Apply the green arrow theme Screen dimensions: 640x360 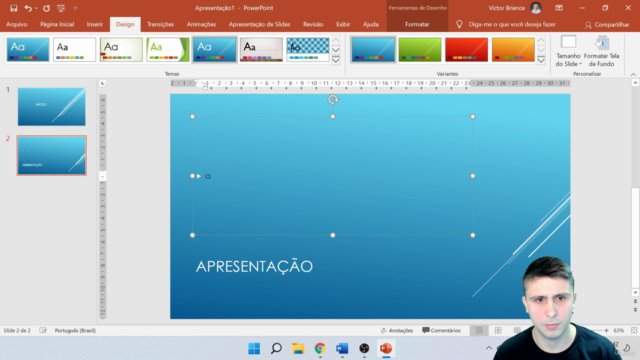[168, 49]
